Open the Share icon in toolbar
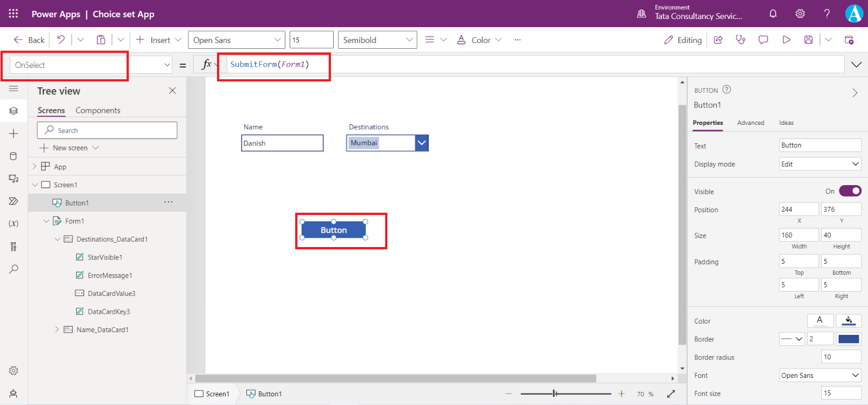 (718, 40)
